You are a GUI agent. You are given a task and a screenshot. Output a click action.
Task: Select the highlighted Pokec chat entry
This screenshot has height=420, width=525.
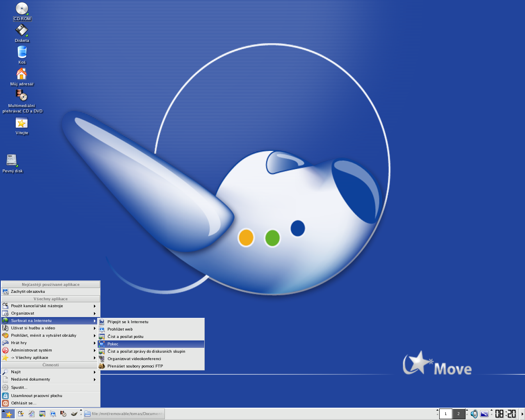coord(151,344)
